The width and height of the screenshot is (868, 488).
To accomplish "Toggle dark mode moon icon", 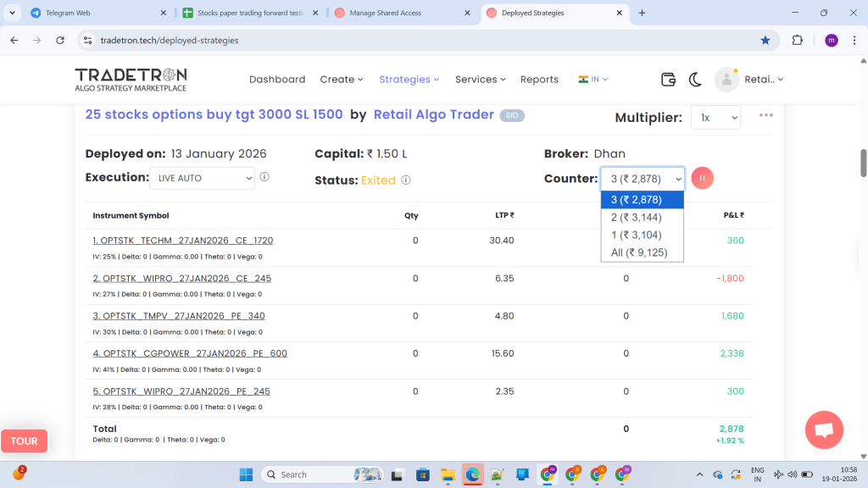I will (695, 80).
